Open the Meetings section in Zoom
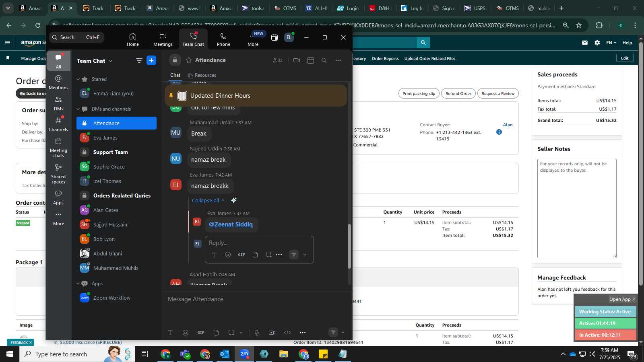The width and height of the screenshot is (644, 362). coord(163,39)
